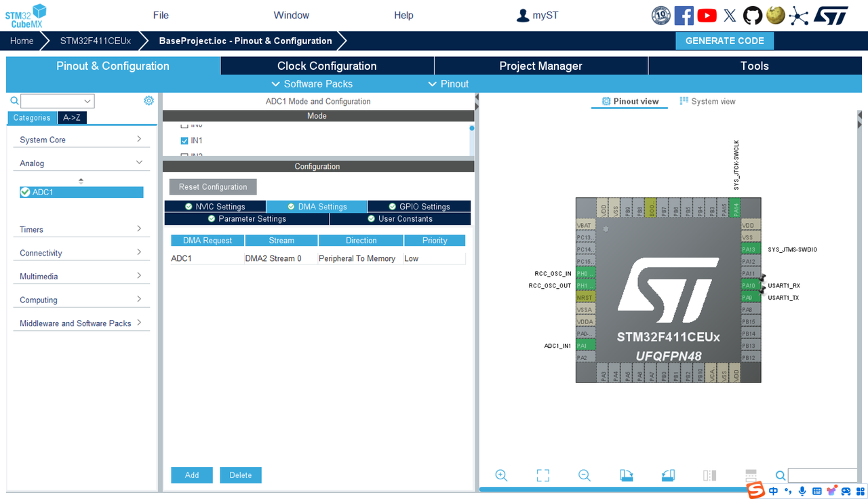The height and width of the screenshot is (499, 868).
Task: Toggle the Sogou Chinese mode indicator
Action: (x=774, y=491)
